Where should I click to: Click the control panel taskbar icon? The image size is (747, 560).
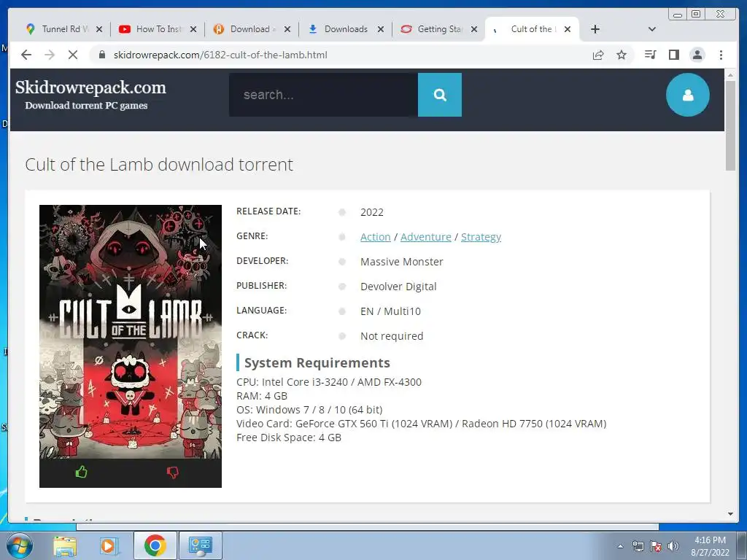point(200,545)
